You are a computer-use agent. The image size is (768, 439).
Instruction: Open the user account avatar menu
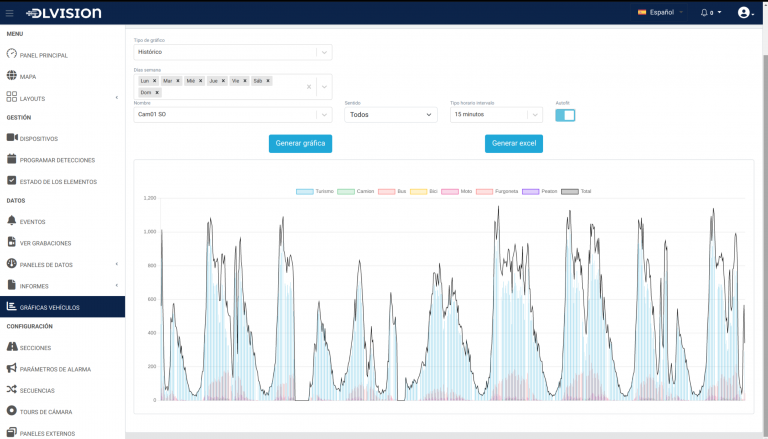[744, 12]
